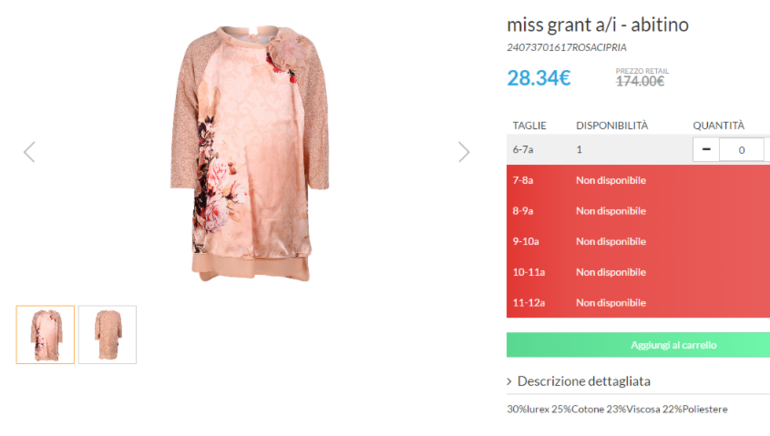Click the 28.34€ sale price
The height and width of the screenshot is (436, 770).
coord(539,78)
